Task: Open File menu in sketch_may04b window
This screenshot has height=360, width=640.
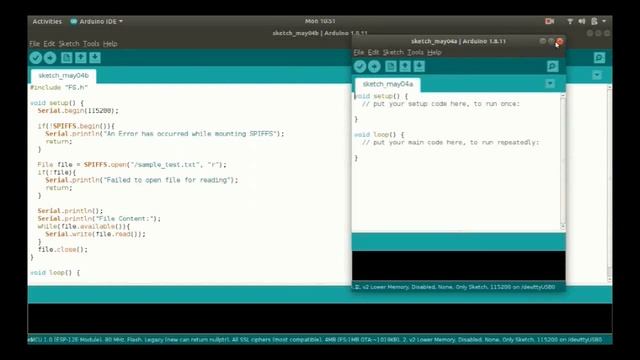Action: pyautogui.click(x=34, y=44)
